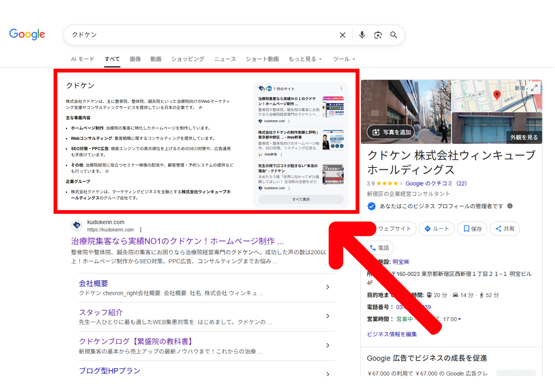Click inside the クドケン search field
The width and height of the screenshot is (555, 392).
194,35
